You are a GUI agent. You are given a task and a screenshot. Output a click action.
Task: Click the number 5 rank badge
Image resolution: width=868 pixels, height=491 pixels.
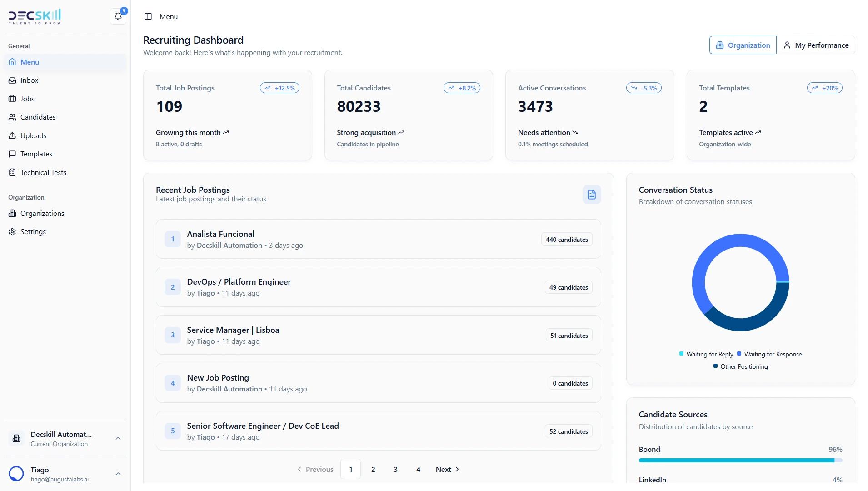click(x=173, y=431)
